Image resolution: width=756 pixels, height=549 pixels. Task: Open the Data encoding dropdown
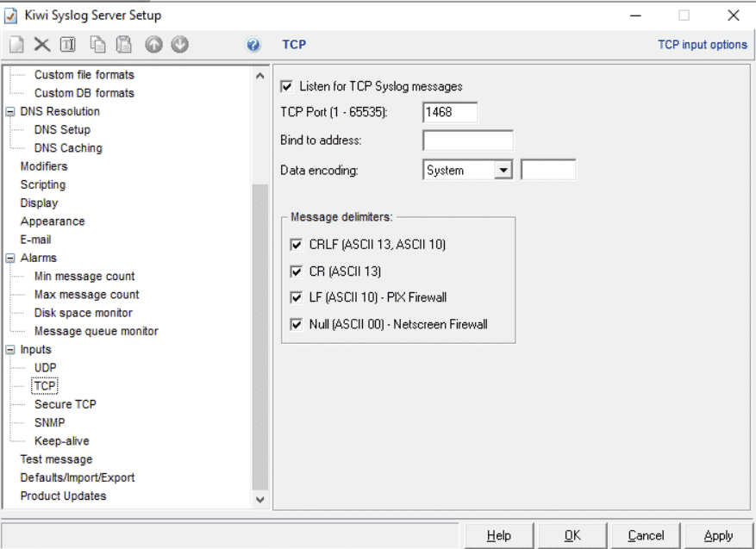503,171
